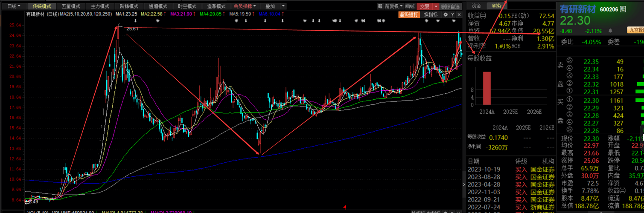Click the 九宫图 button
Image resolution: width=644 pixels, height=213 pixels.
(x=636, y=30)
